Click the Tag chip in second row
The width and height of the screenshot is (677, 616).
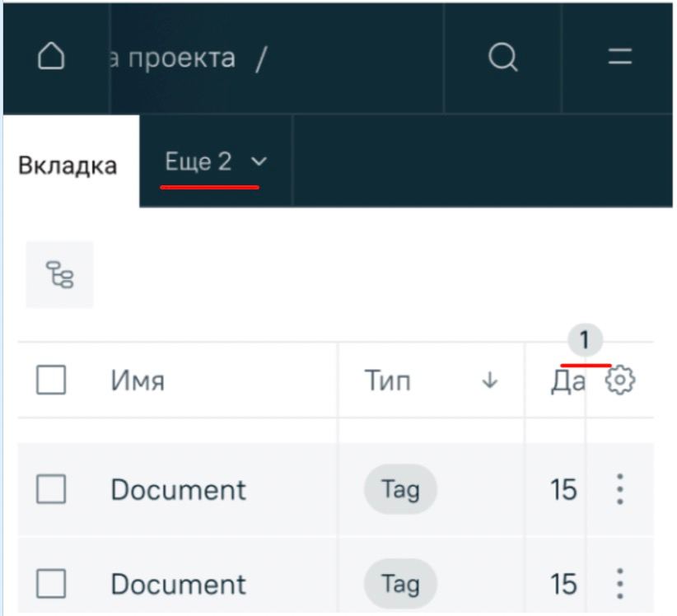(400, 584)
